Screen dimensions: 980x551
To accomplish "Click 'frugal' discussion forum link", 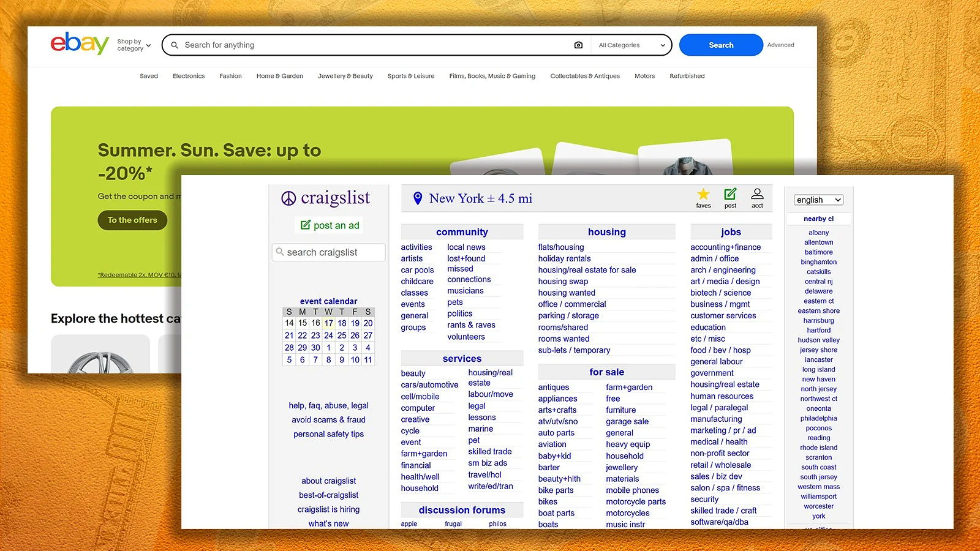I will pyautogui.click(x=453, y=524).
